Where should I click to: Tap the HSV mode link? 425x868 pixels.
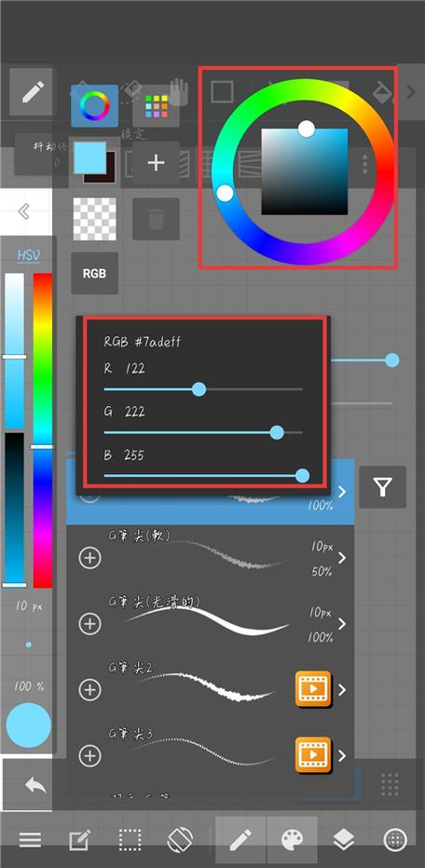[29, 255]
